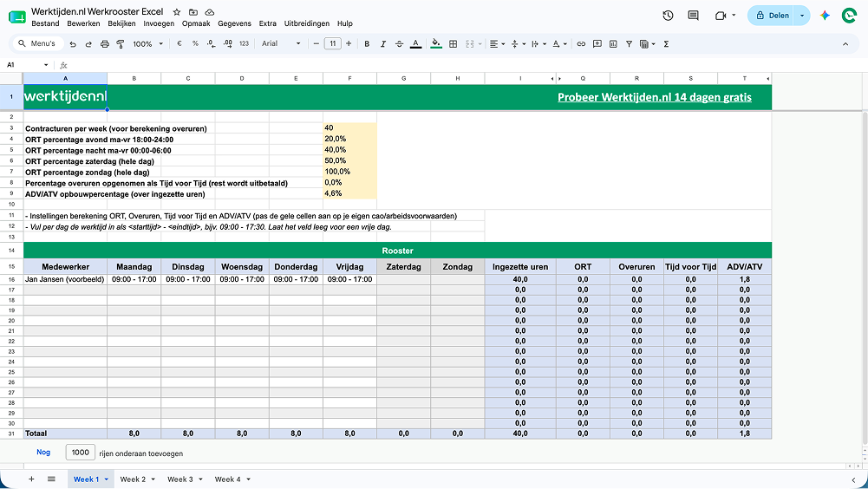This screenshot has width=868, height=489.
Task: Insert a link with chain icon
Action: [x=581, y=43]
